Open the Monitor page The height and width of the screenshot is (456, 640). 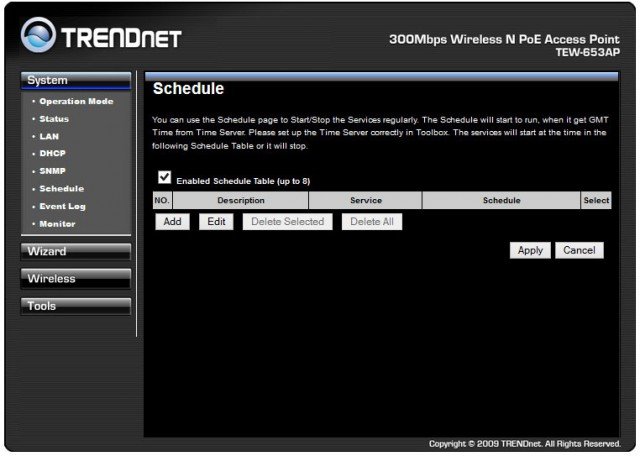click(x=57, y=224)
